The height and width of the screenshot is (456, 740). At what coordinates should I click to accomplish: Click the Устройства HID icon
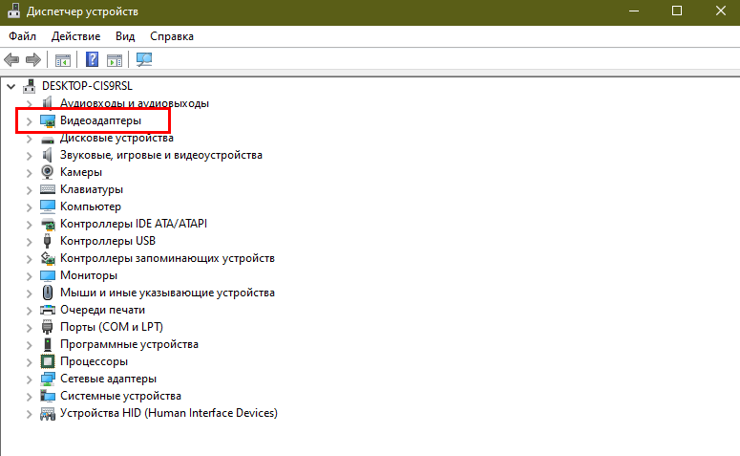click(48, 414)
